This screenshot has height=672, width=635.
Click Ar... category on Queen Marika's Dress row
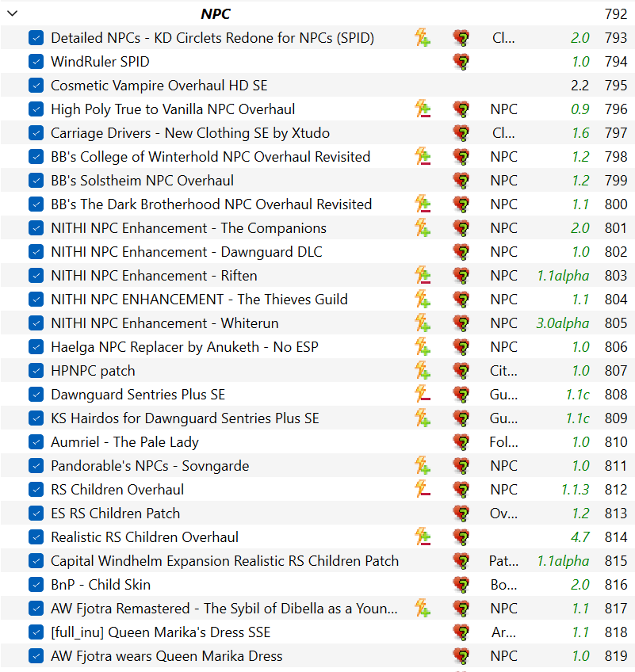click(503, 632)
